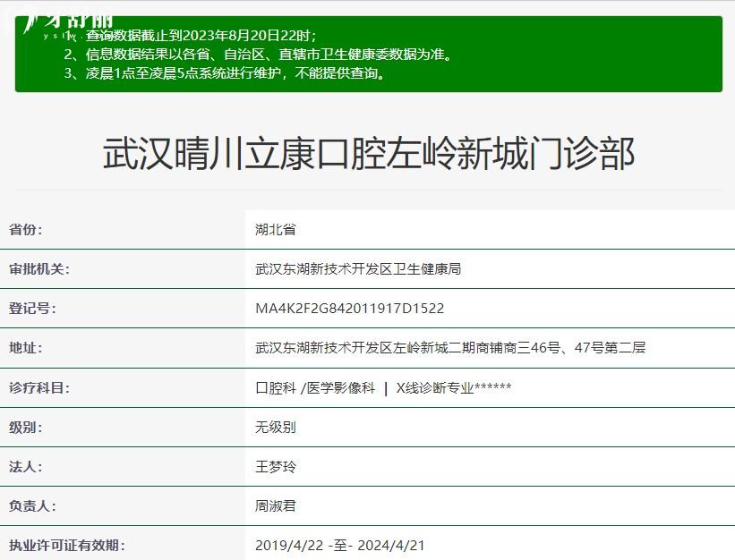735x560 pixels.
Task: Click the notice line mentioning 卫生健康委数据为准
Action: pyautogui.click(x=258, y=55)
